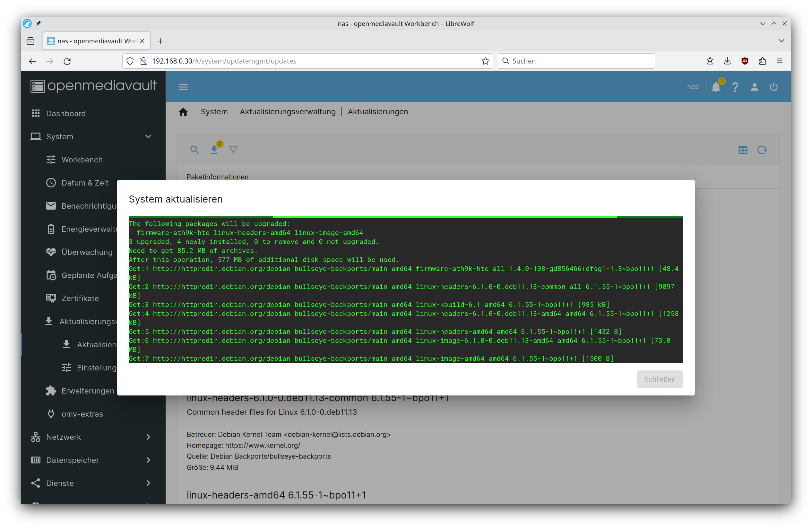Go back to previous page

[x=32, y=61]
